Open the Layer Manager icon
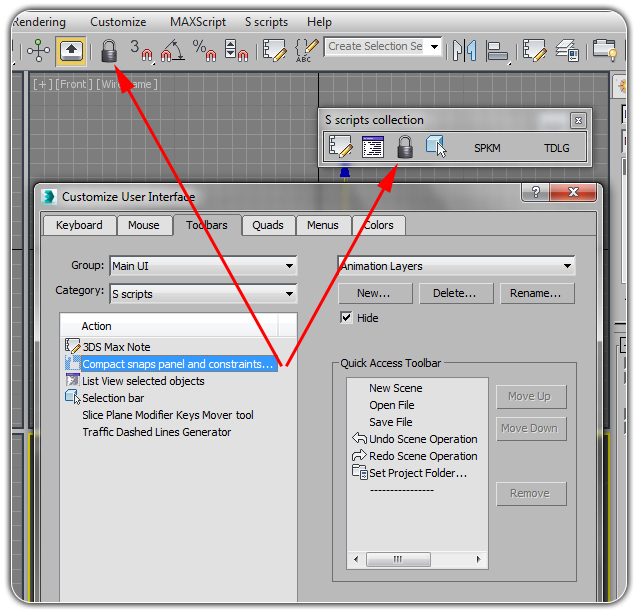636x613 pixels. (x=567, y=51)
